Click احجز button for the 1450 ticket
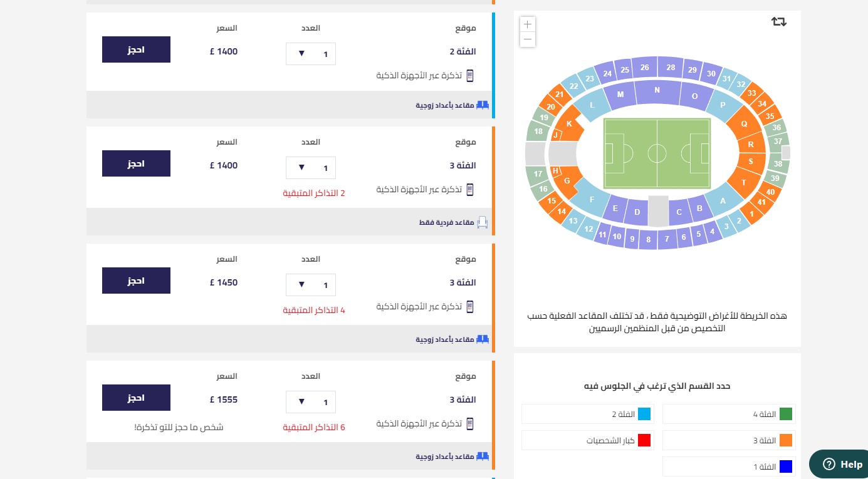This screenshot has height=479, width=868. 136,281
